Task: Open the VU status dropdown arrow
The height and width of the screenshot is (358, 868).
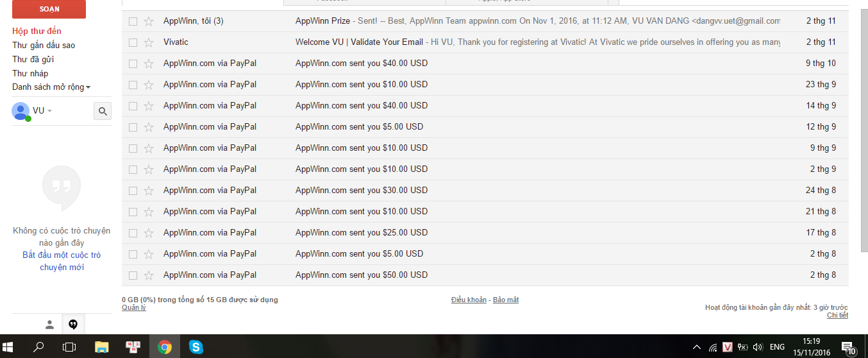Action: click(x=49, y=111)
